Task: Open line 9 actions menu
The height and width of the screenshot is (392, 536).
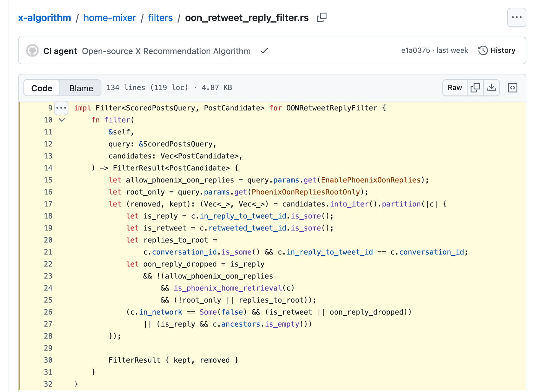Action: [62, 108]
